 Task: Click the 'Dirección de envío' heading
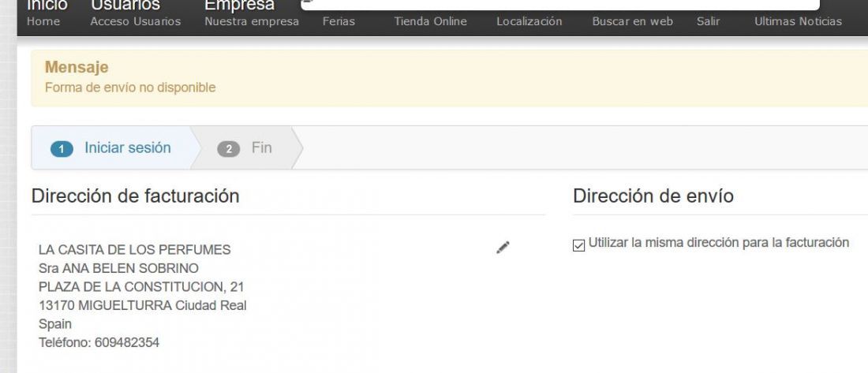point(653,196)
